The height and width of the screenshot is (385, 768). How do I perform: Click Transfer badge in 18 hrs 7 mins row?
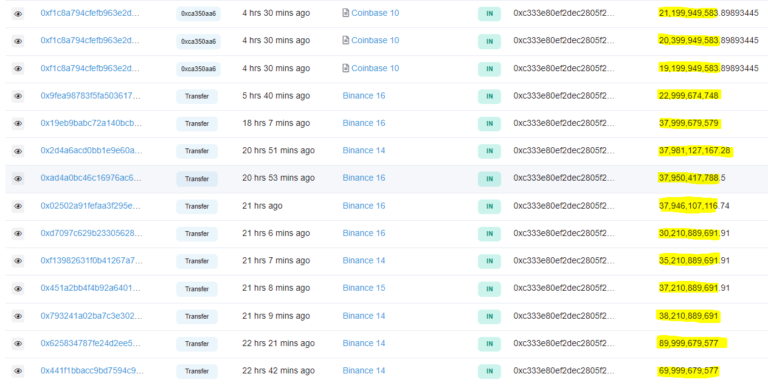(x=197, y=124)
